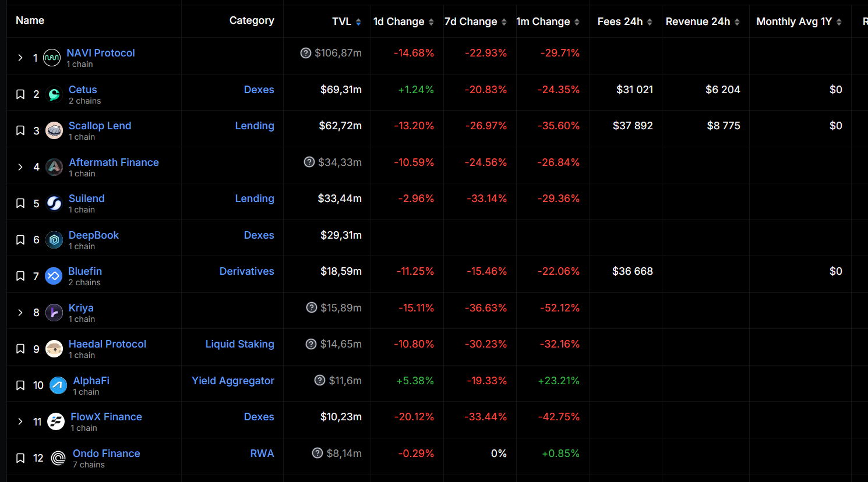The height and width of the screenshot is (482, 868).
Task: Expand the NAVI Protocol row
Action: 20,58
